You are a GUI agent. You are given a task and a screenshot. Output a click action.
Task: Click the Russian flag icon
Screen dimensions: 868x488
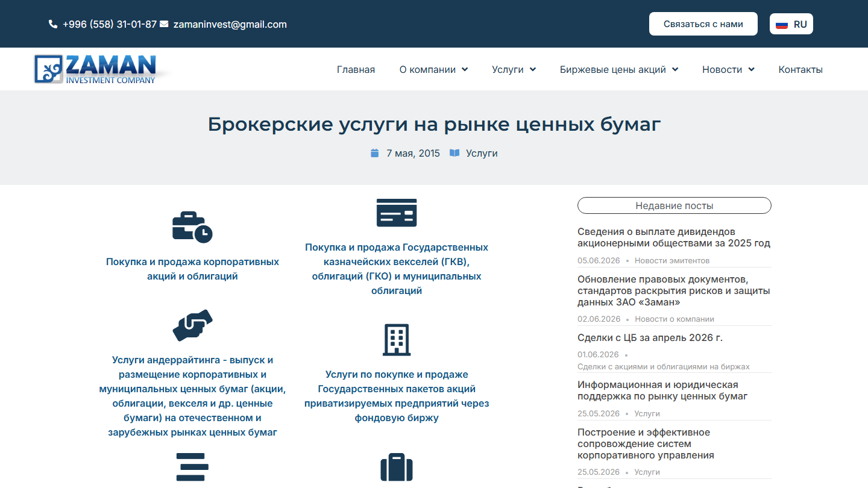(782, 25)
